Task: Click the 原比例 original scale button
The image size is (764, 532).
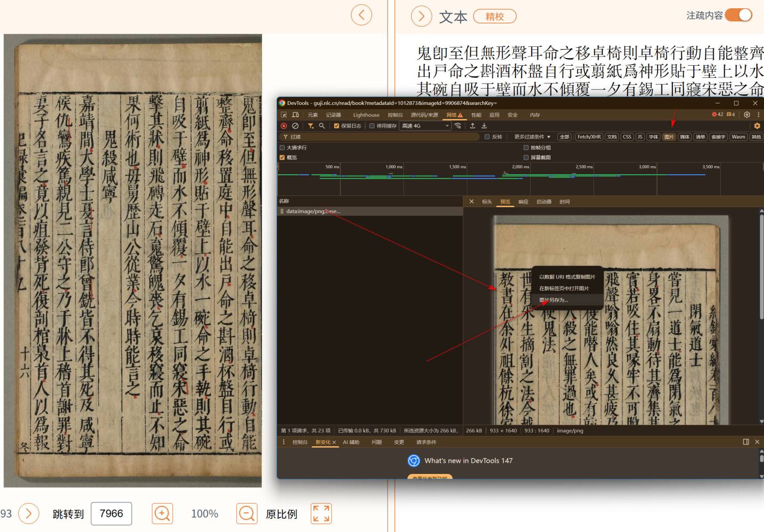Action: pos(281,514)
